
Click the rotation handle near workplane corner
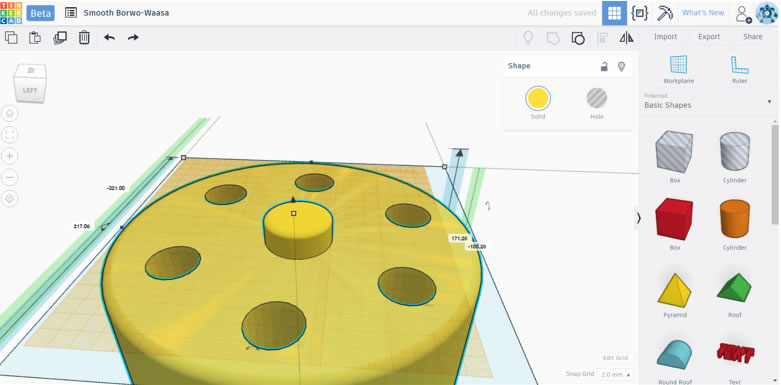(489, 206)
